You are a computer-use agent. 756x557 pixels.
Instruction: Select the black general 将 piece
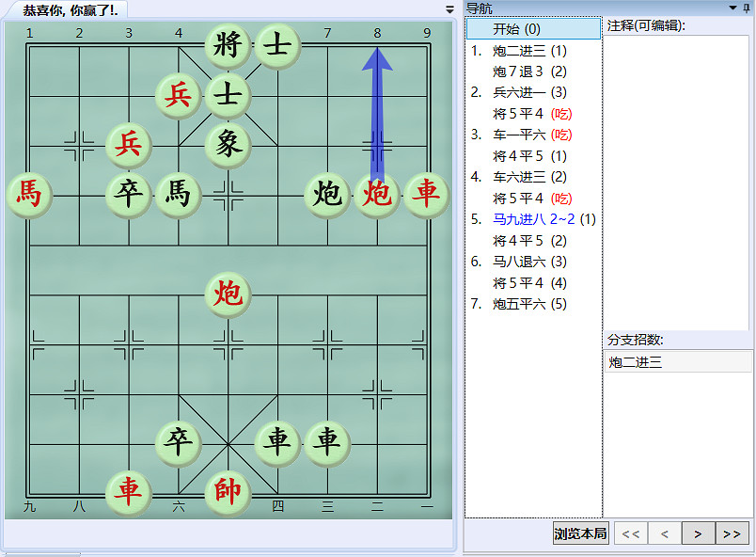point(227,45)
